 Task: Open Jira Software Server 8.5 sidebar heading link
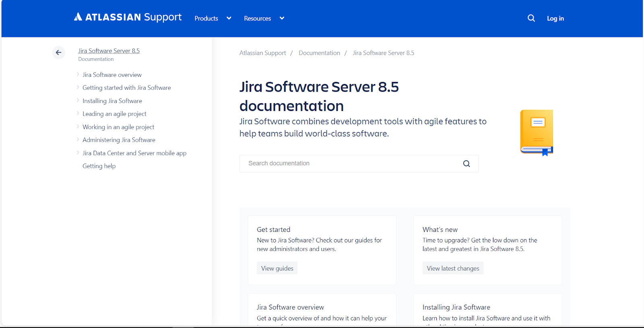pos(109,51)
